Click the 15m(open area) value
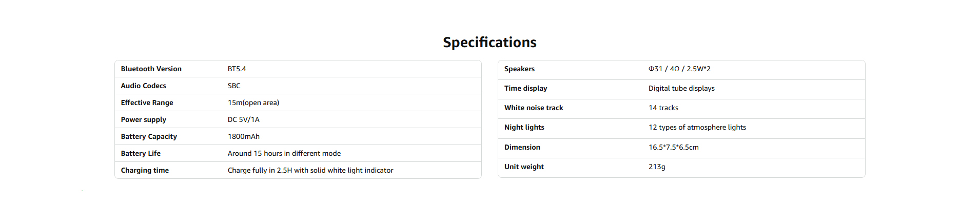Viewport: 980px width, 206px height. 253,102
